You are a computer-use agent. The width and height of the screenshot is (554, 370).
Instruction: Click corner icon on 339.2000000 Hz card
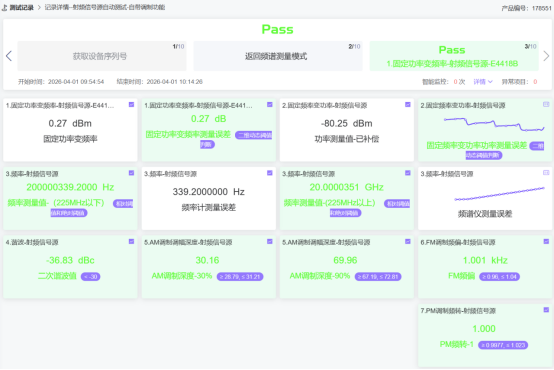coord(270,173)
